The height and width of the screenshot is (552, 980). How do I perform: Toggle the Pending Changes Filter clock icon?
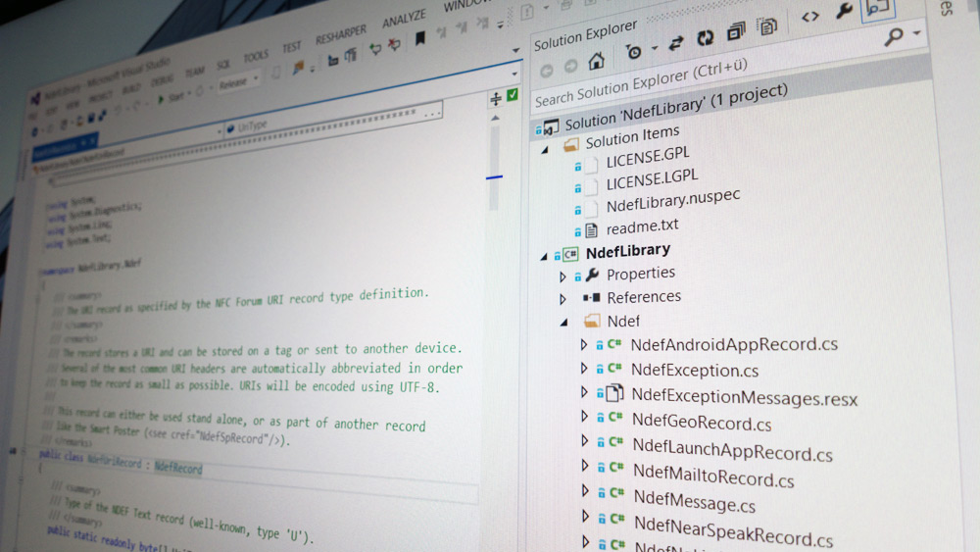pyautogui.click(x=633, y=52)
